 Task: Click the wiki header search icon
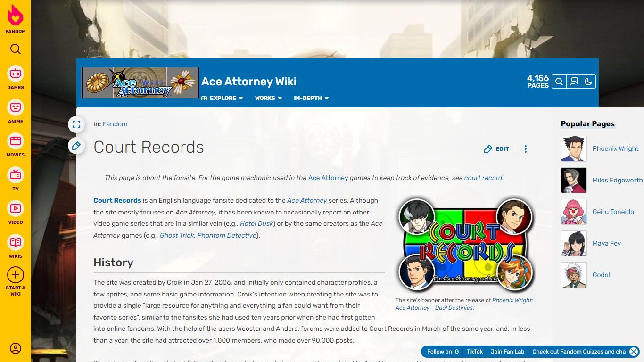pos(559,82)
